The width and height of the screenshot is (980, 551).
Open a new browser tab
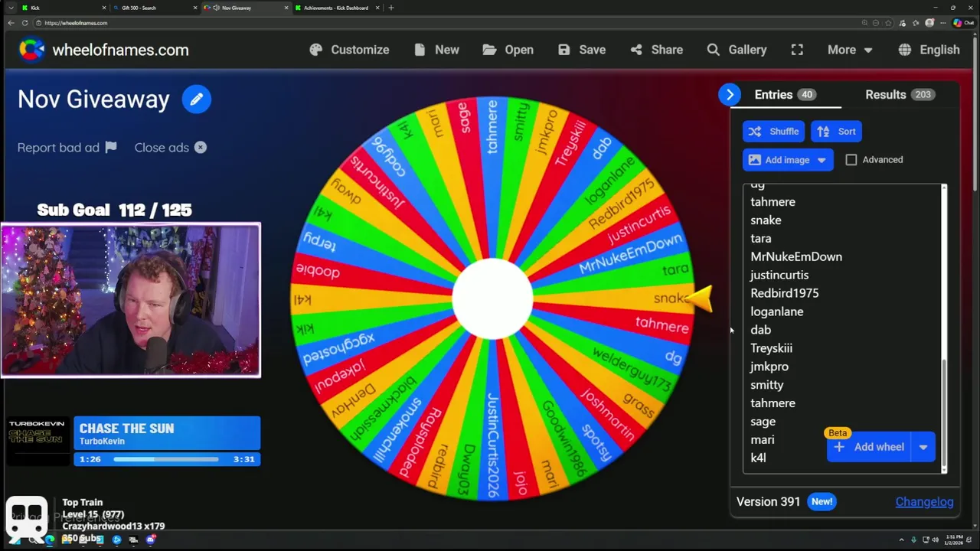click(x=391, y=8)
